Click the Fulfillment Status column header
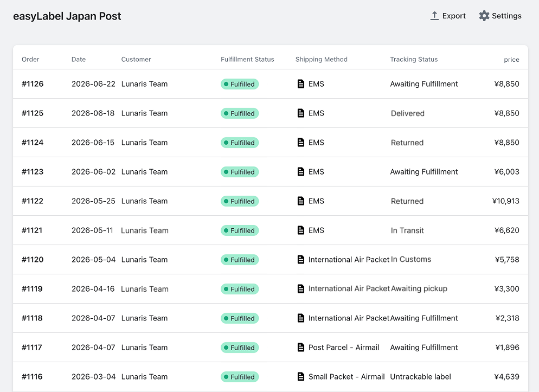The image size is (539, 392). pos(247,59)
